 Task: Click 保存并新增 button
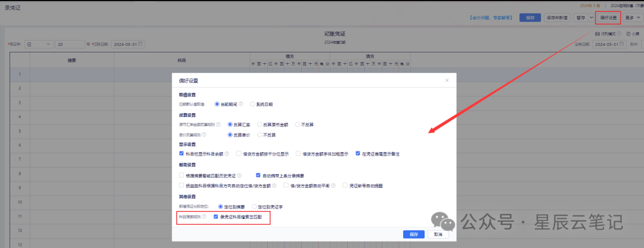tap(557, 18)
